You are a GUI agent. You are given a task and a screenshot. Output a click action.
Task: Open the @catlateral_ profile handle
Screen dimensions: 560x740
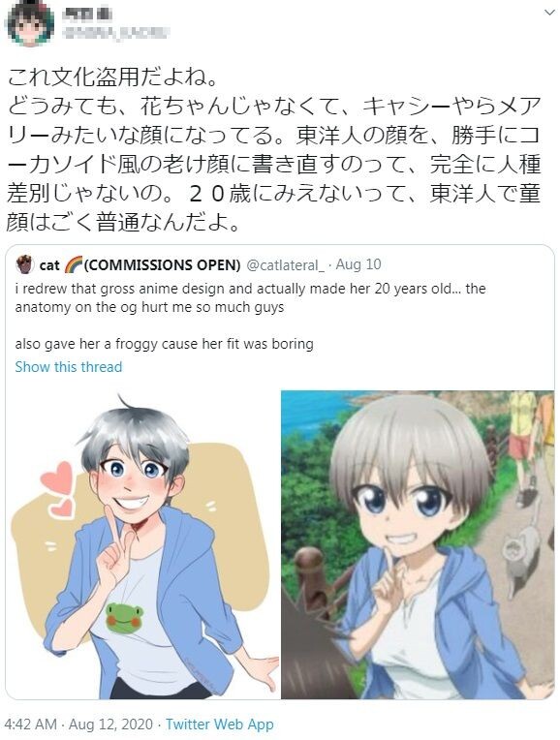pyautogui.click(x=286, y=264)
